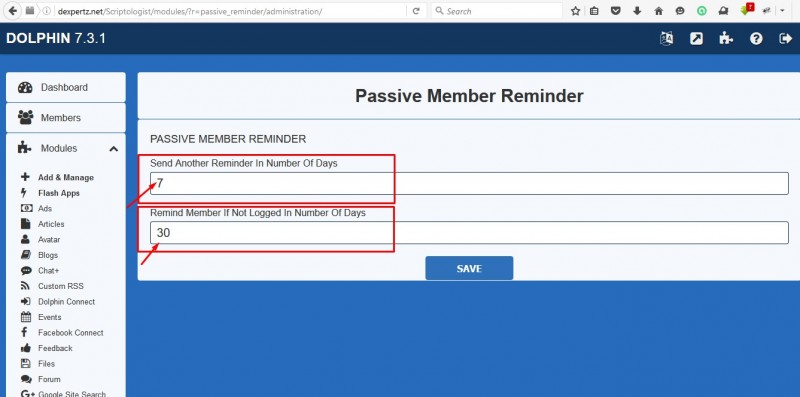Open Dolphin Connect module link
Screen dimensions: 800x397
pyautogui.click(x=66, y=302)
